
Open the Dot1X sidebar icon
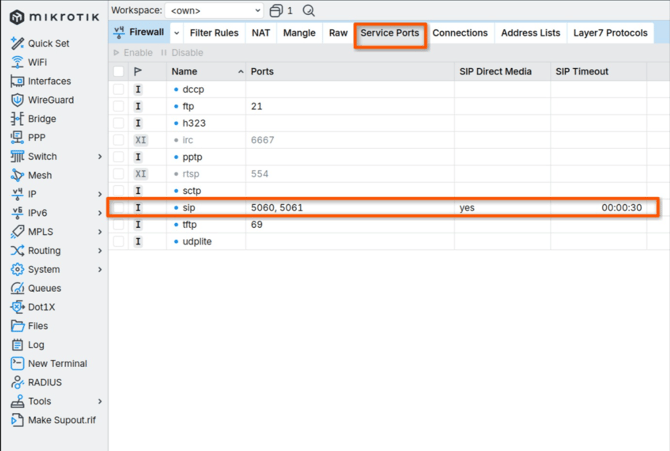(17, 307)
